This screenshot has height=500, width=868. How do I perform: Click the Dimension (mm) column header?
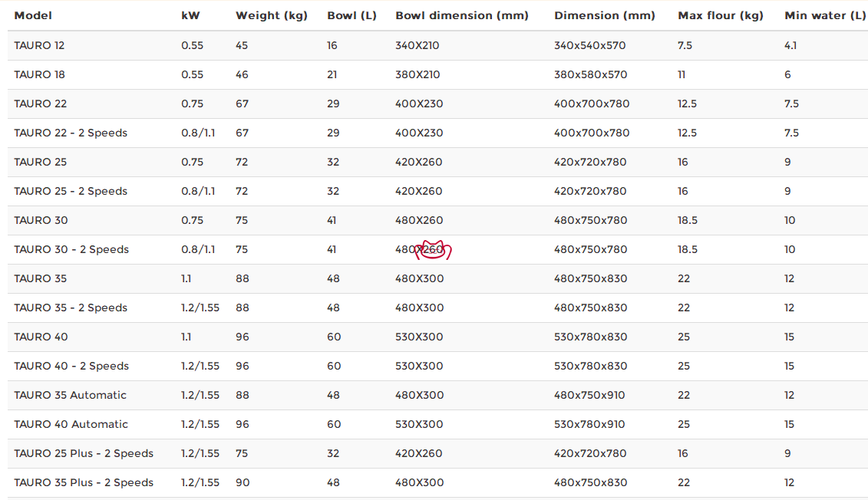[x=605, y=15]
